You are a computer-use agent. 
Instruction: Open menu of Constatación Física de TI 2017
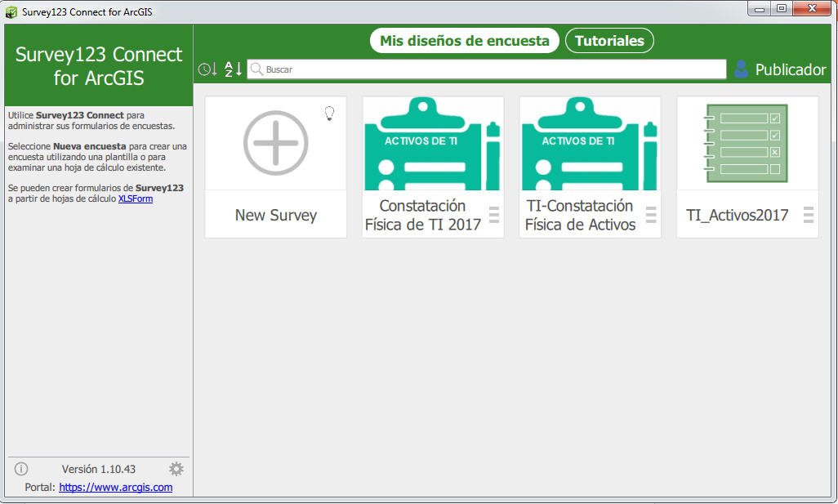pyautogui.click(x=493, y=216)
